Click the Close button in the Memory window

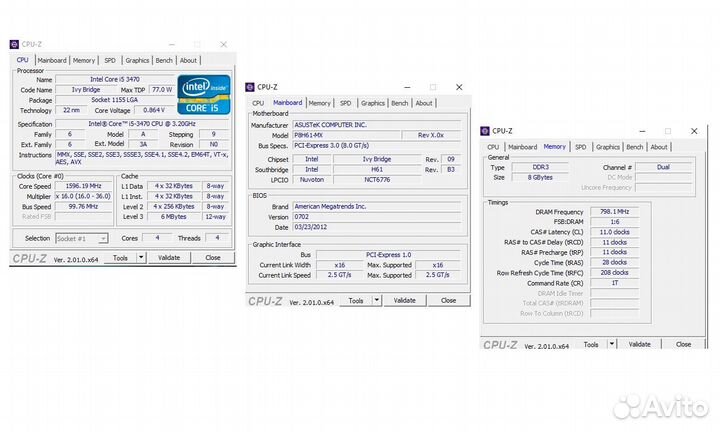click(684, 344)
